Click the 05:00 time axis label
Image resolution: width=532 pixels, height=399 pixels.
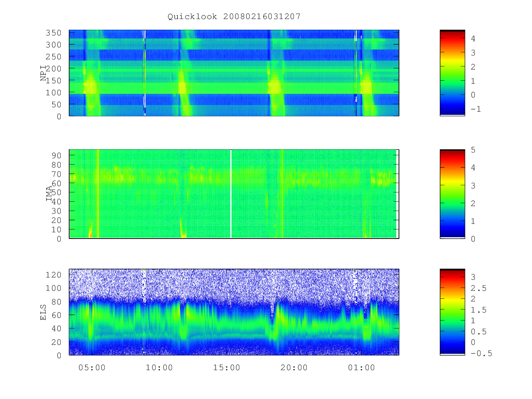point(92,368)
